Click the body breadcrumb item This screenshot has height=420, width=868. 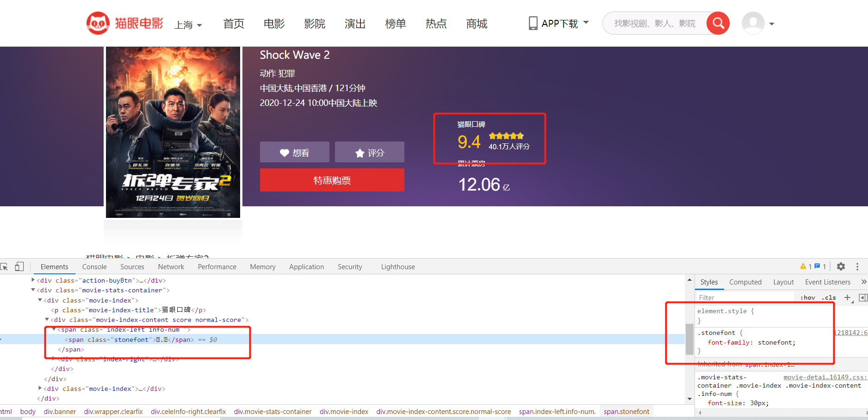point(28,411)
